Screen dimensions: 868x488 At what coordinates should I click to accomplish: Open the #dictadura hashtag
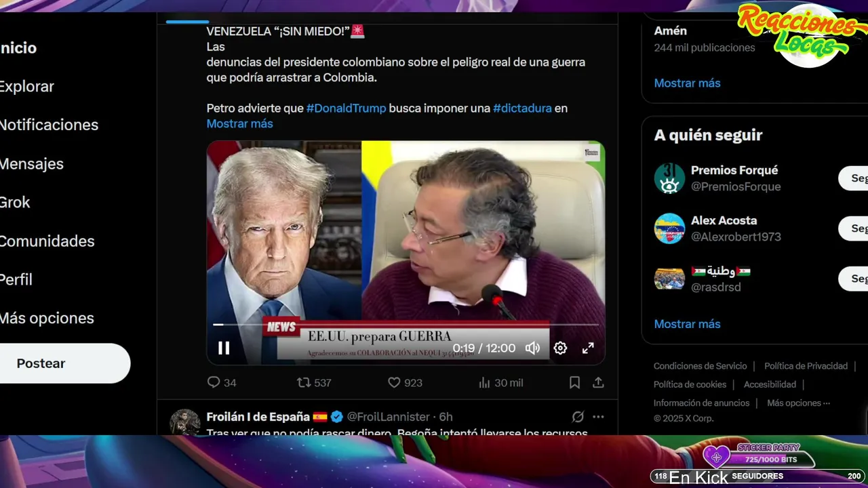[x=522, y=108]
